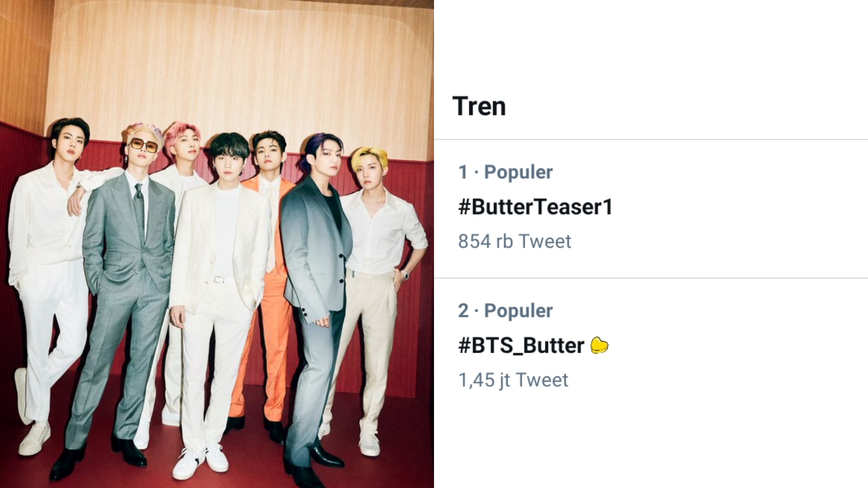
Task: Click the wristwatch on rightmost person
Action: click(x=404, y=274)
